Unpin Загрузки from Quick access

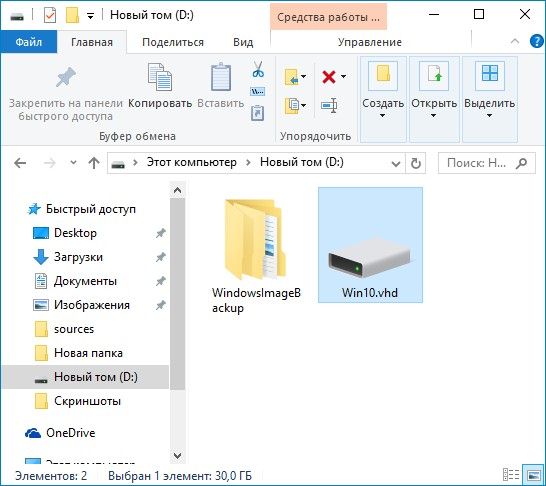click(x=160, y=257)
